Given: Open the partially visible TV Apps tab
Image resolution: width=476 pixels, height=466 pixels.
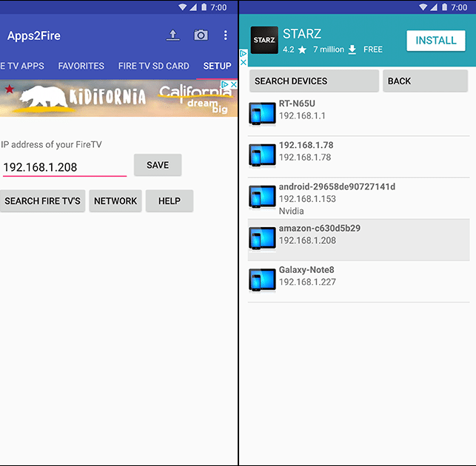Looking at the screenshot, I should pyautogui.click(x=22, y=66).
